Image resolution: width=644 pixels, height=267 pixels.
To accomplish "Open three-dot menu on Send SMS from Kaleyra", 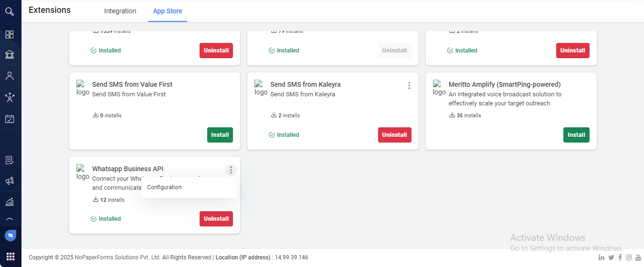I will coord(409,86).
